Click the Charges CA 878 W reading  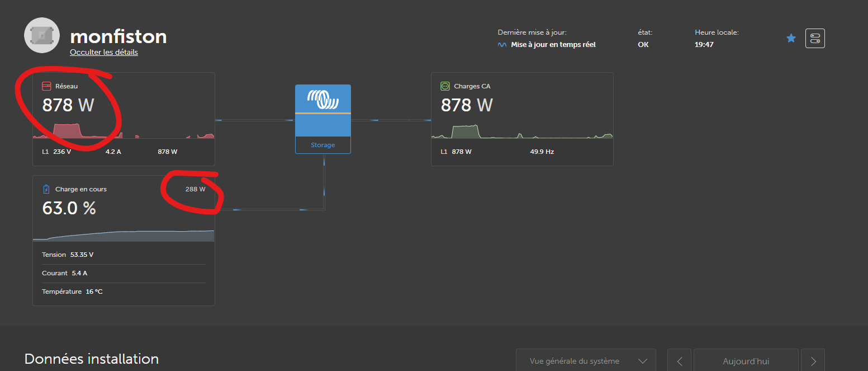tap(467, 105)
